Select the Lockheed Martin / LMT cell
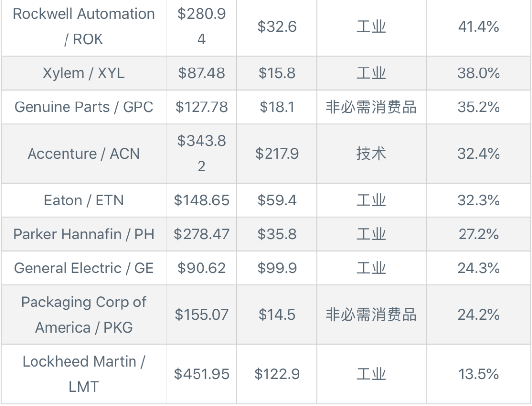The height and width of the screenshot is (406, 532). (84, 374)
